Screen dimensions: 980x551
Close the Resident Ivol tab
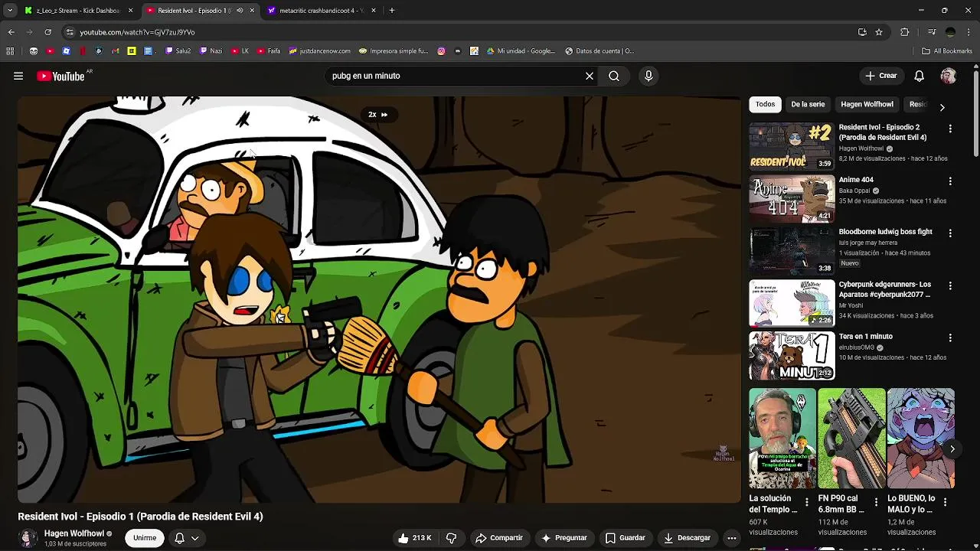[252, 11]
